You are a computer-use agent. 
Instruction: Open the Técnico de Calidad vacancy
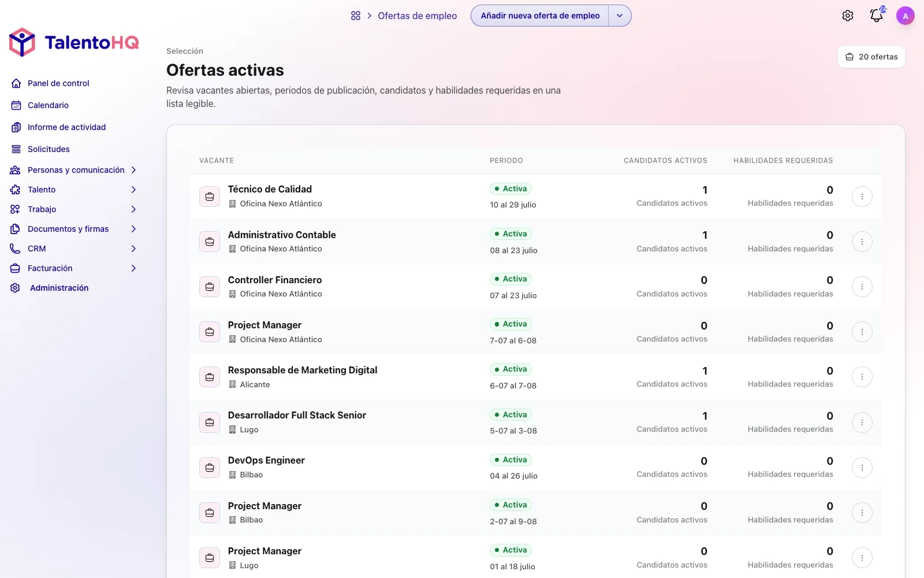(270, 189)
